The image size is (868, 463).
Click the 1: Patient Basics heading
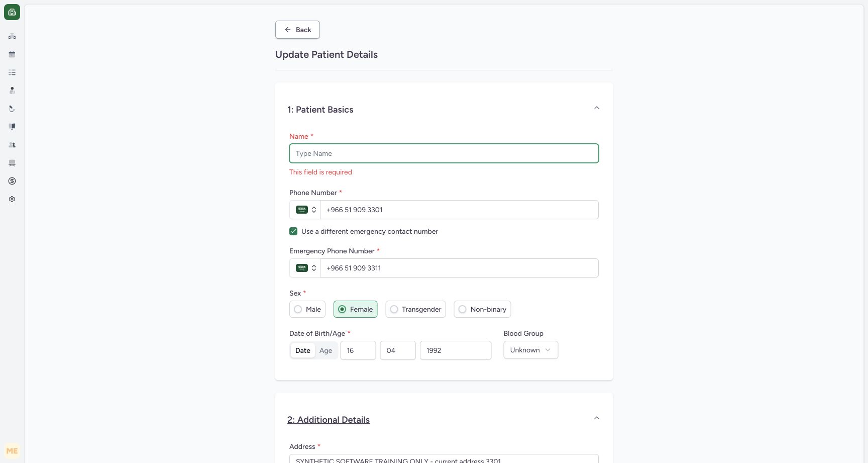320,110
